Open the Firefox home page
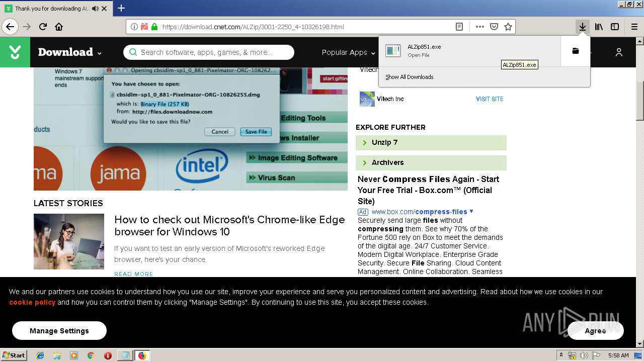The height and width of the screenshot is (362, 644). 59,27
